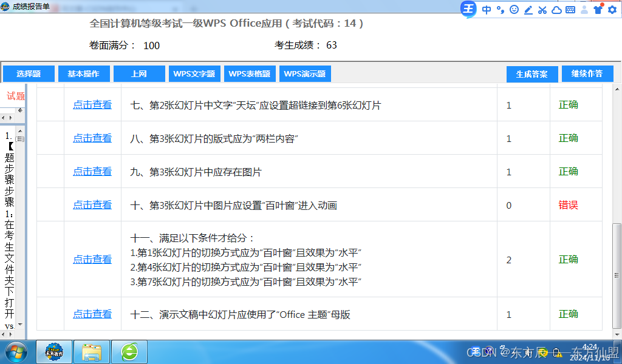Switch to the 上网 tab
This screenshot has height=364, width=622.
point(139,73)
